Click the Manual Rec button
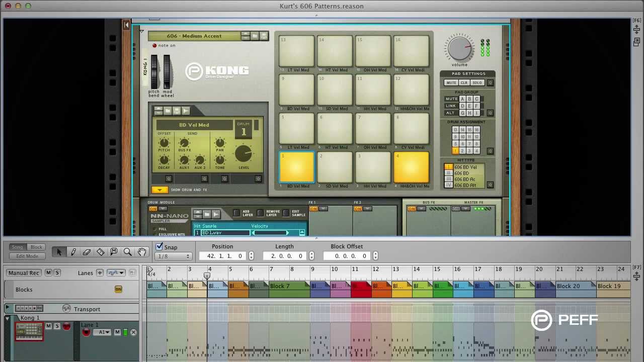The width and height of the screenshot is (644, 362). (24, 273)
